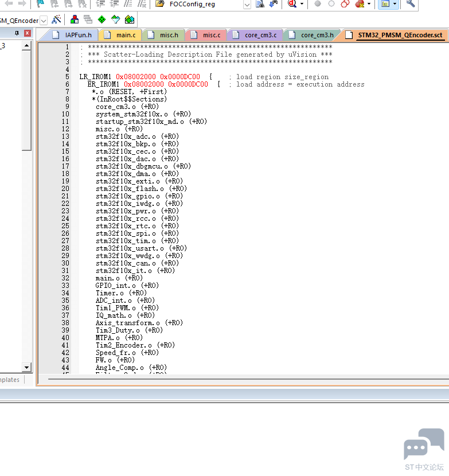
Task: Click the Navigate Forwards arrow
Action: [x=22, y=3]
